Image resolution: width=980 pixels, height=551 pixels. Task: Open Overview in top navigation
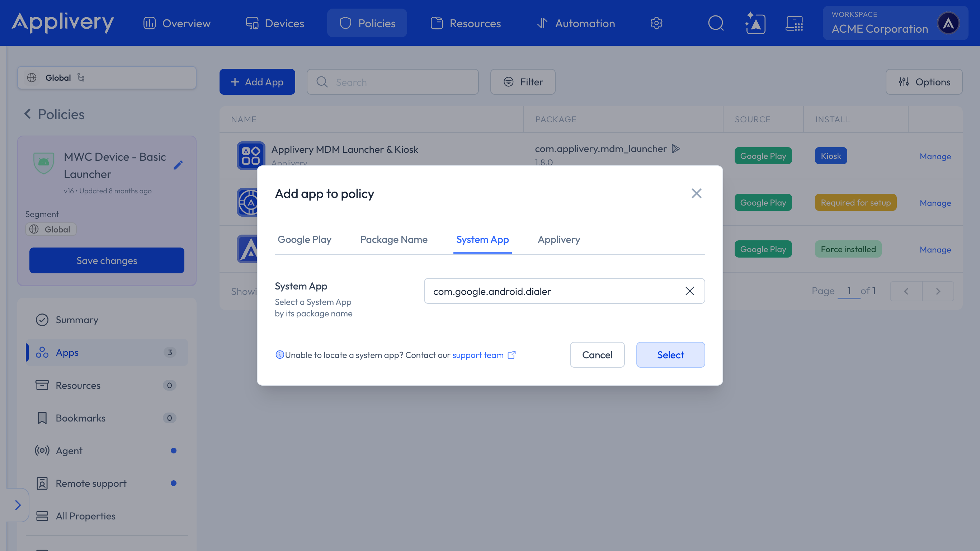pyautogui.click(x=177, y=23)
